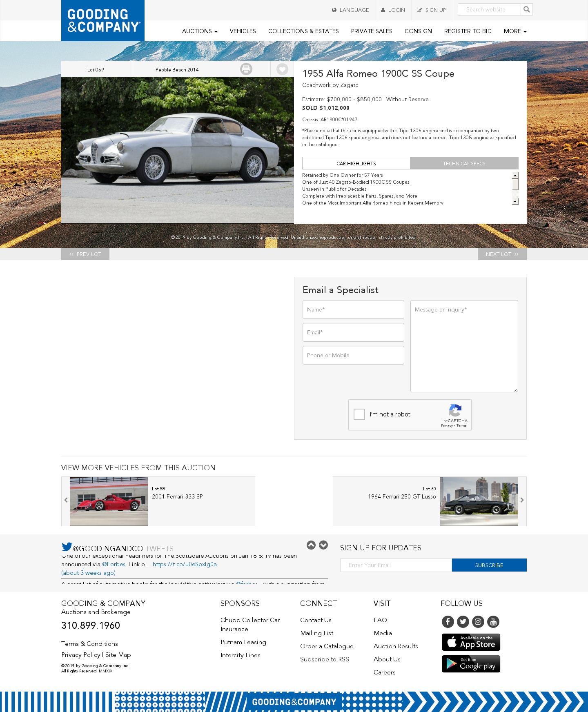The width and height of the screenshot is (588, 712).
Task: Click the Subscribe button
Action: [489, 565]
